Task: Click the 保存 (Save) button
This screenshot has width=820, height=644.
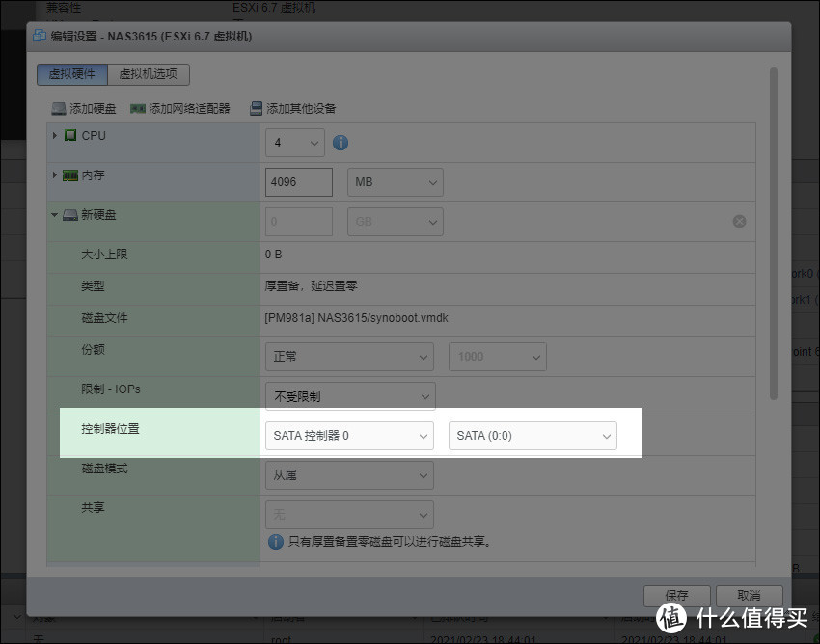Action: tap(676, 595)
